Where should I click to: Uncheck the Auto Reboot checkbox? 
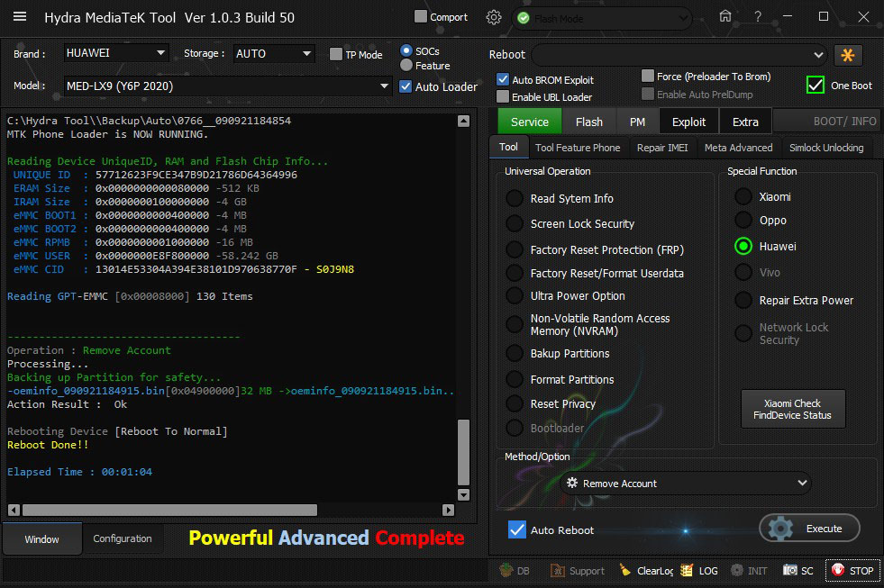[517, 529]
